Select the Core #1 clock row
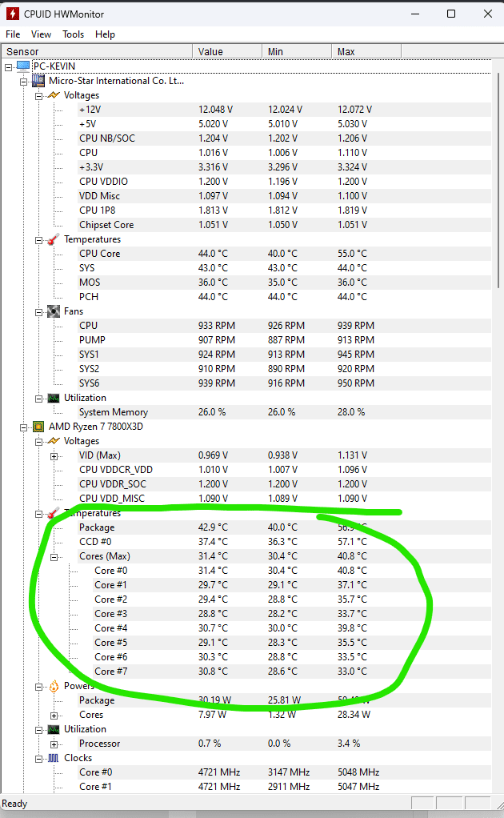 pos(284,787)
